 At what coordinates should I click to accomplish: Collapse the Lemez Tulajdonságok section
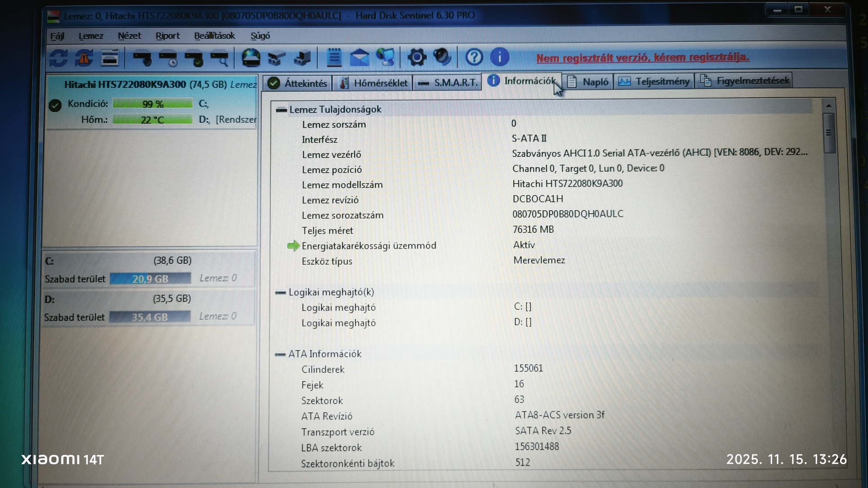coord(281,110)
